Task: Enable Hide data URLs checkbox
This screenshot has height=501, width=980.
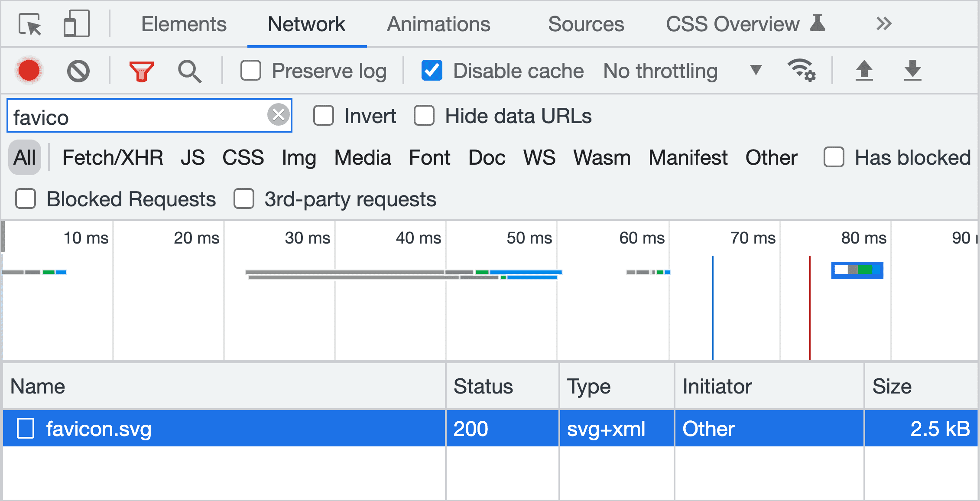Action: (422, 116)
